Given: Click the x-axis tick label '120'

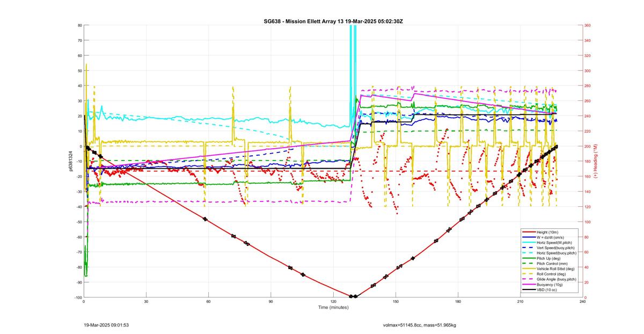Looking at the screenshot, I should pyautogui.click(x=333, y=302).
